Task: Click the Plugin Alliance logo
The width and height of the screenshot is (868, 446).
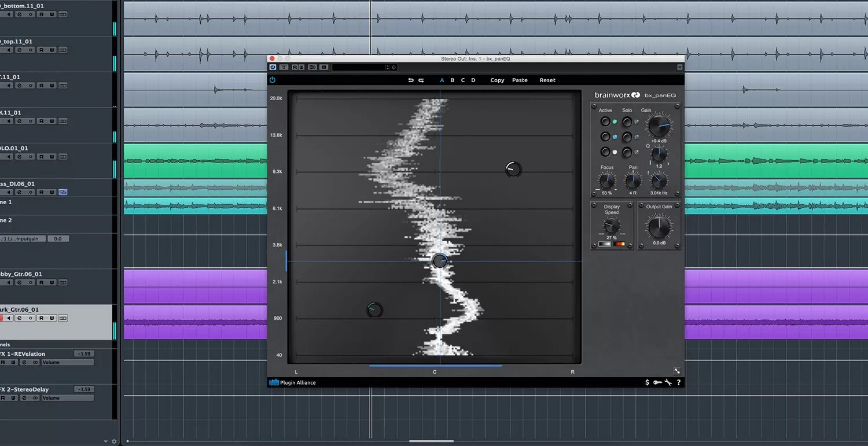Action: (293, 382)
